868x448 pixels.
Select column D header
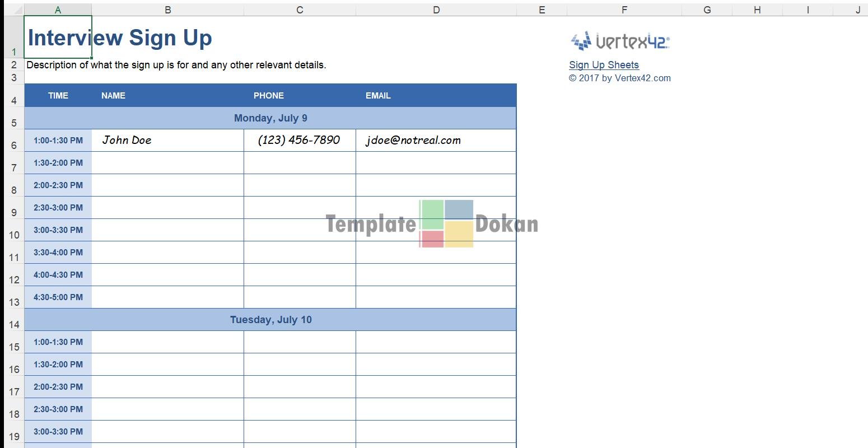tap(436, 10)
